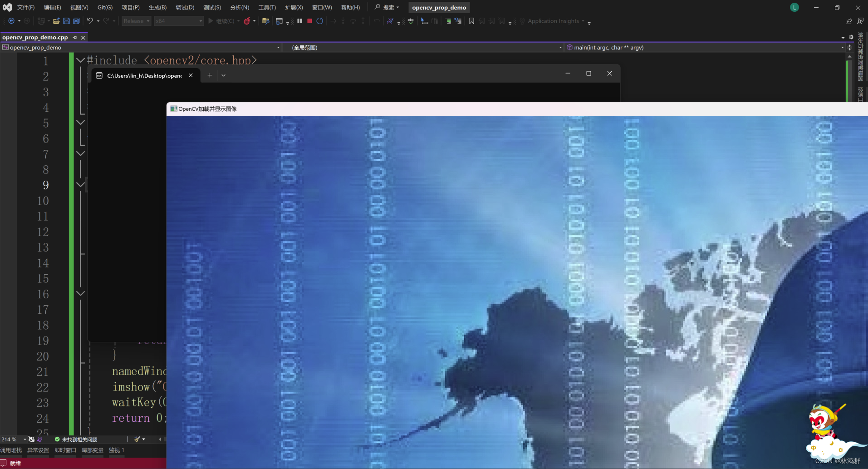Screen dimensions: 868x469
Task: Open file with the folder icon
Action: pos(56,21)
